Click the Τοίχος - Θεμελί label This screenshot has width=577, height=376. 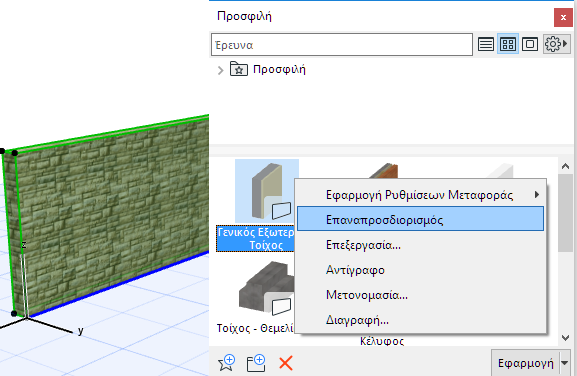255,328
